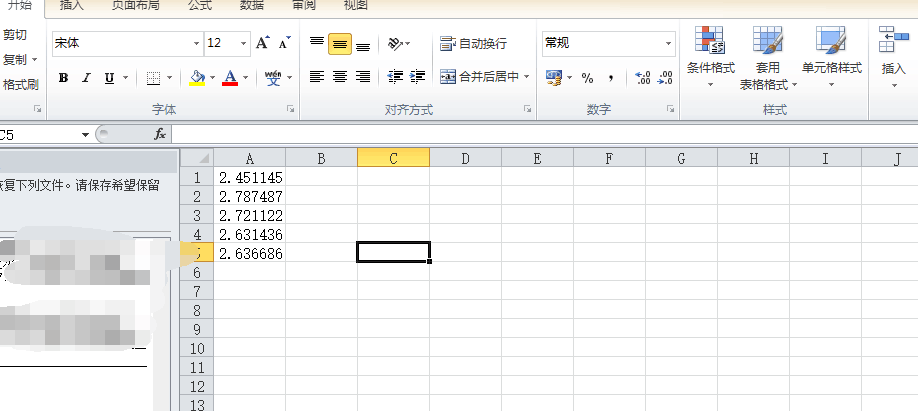
Task: Toggle middle vertical alignment
Action: point(340,43)
